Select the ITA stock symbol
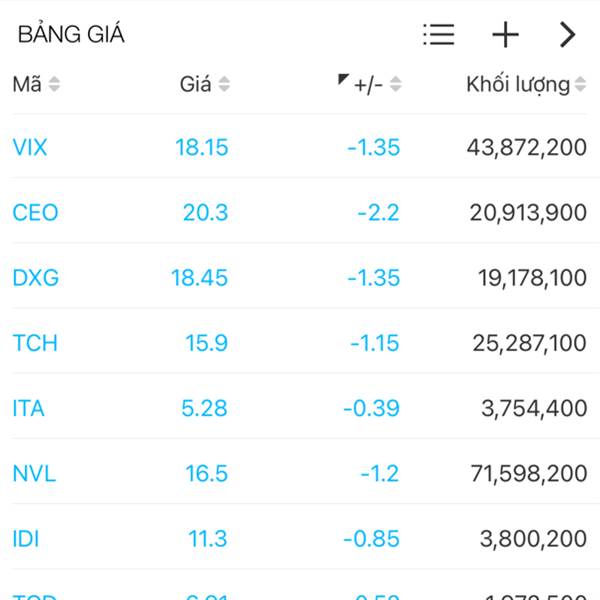The height and width of the screenshot is (600, 600). tap(29, 408)
